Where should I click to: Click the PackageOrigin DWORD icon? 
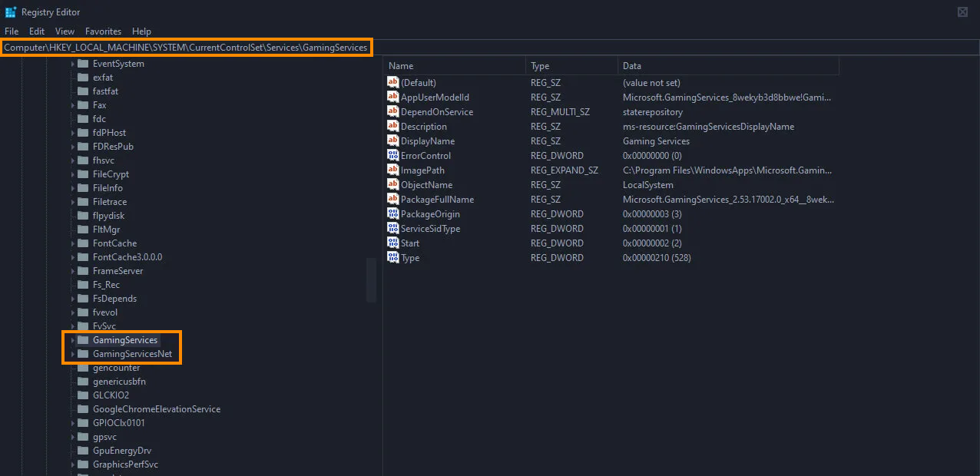click(x=393, y=213)
